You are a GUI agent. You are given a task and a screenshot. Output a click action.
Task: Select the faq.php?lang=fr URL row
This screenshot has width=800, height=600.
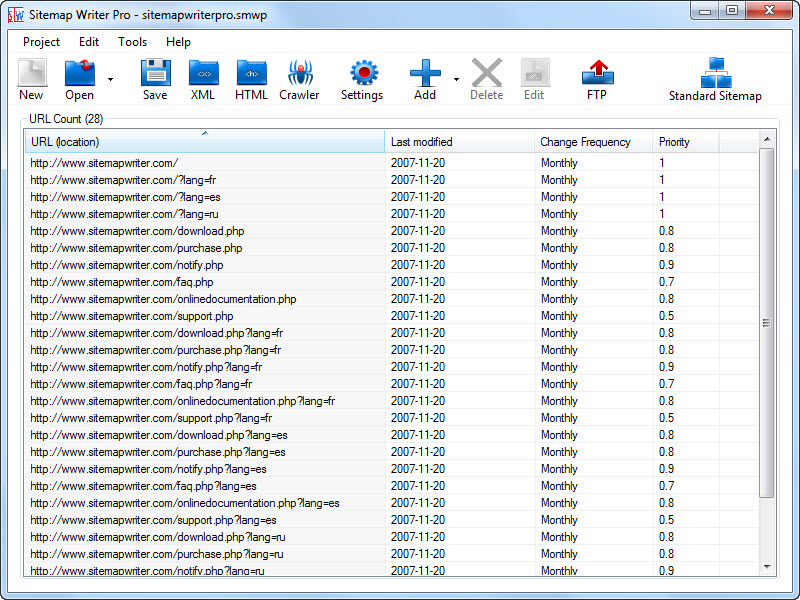(391, 384)
